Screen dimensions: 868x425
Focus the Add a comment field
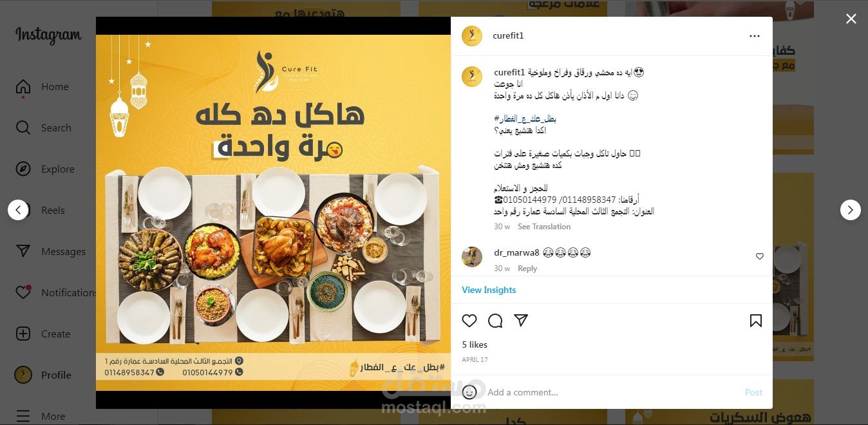(x=612, y=392)
